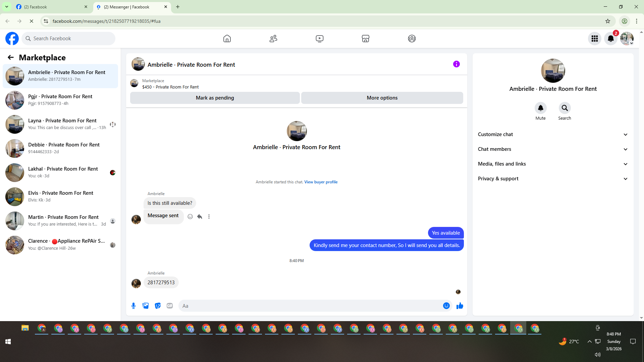Open the Marketplace tab in top navigation
This screenshot has width=644, height=362.
click(x=366, y=39)
